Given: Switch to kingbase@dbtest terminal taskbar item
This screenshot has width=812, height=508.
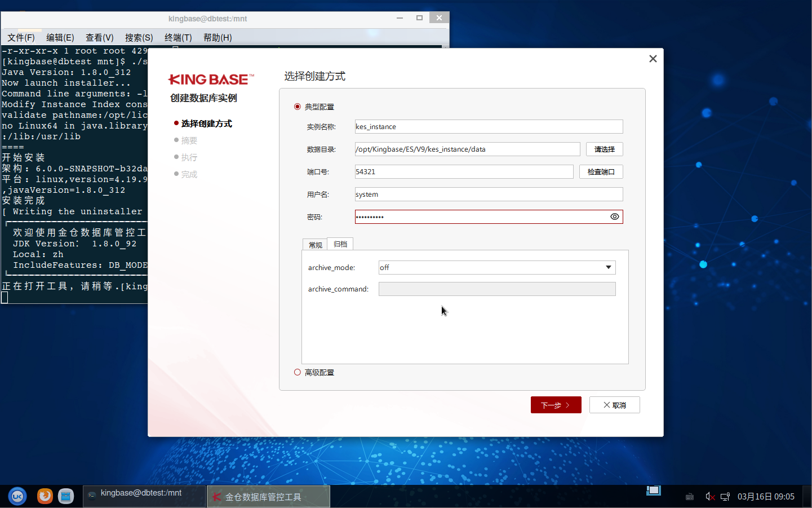Looking at the screenshot, I should pyautogui.click(x=145, y=496).
